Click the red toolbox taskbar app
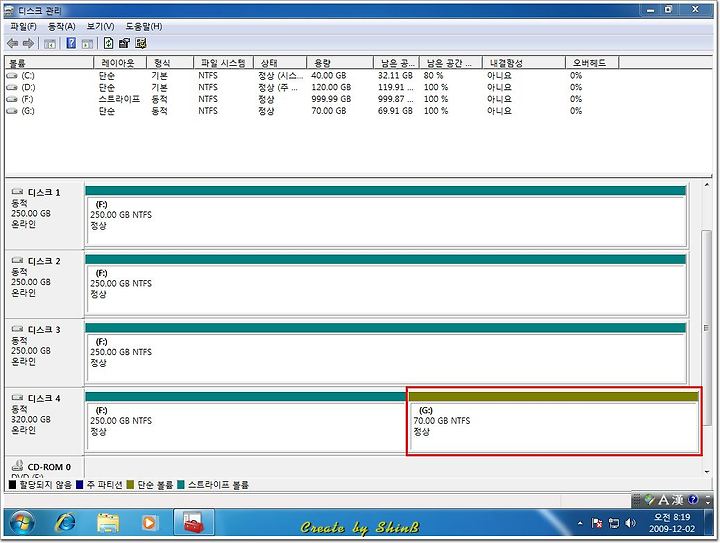Image resolution: width=720 pixels, height=543 pixels. [194, 522]
